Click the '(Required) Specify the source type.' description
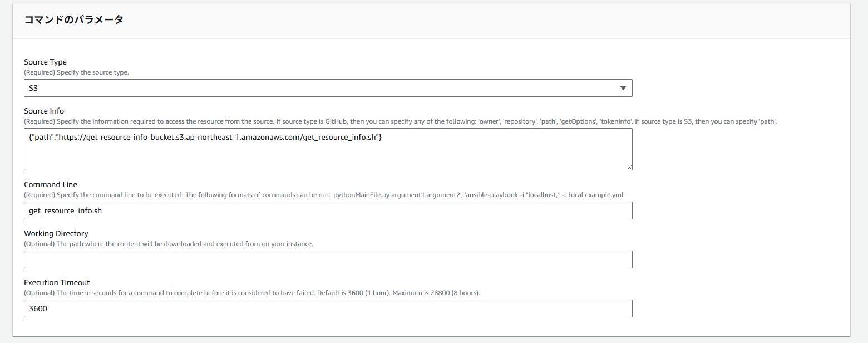Image resolution: width=868 pixels, height=343 pixels. (x=76, y=72)
